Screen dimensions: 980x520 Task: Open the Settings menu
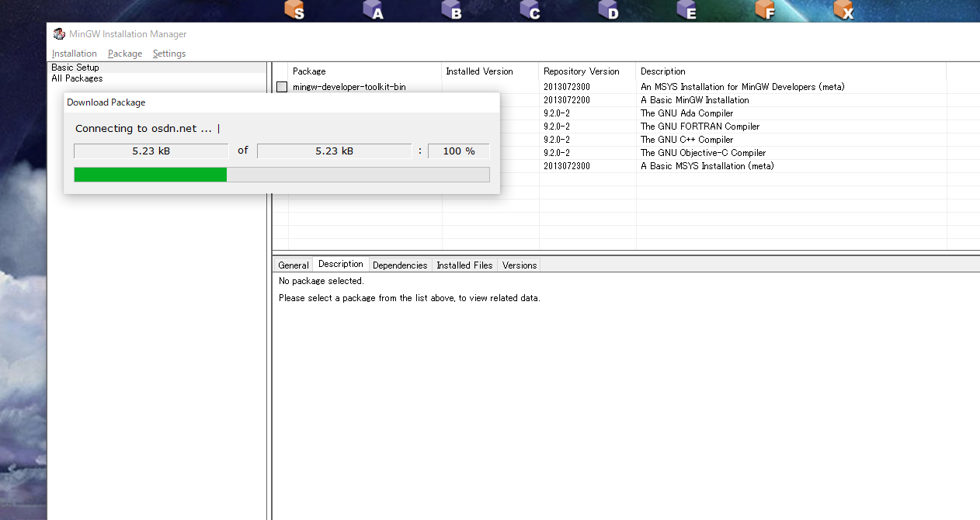[169, 54]
